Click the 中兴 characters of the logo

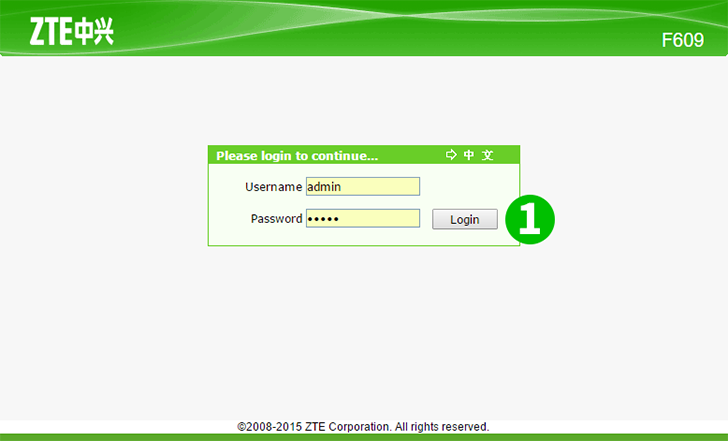point(94,32)
